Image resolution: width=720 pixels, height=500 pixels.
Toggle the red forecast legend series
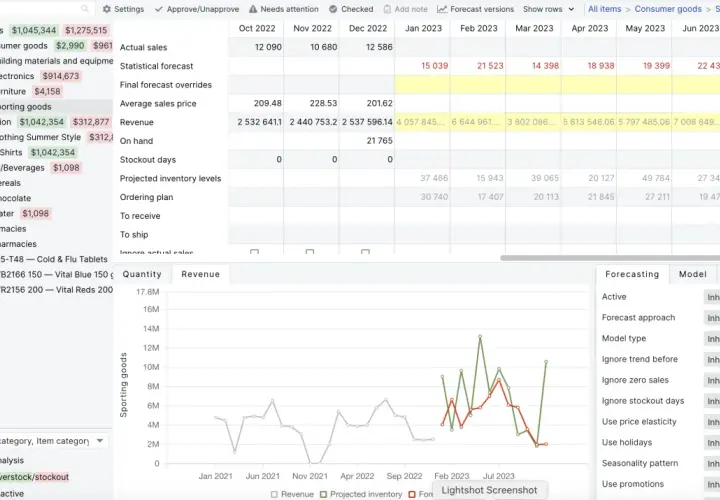click(x=421, y=494)
